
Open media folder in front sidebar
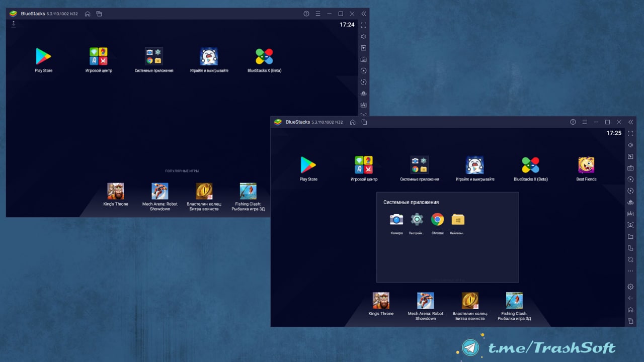[x=630, y=237]
